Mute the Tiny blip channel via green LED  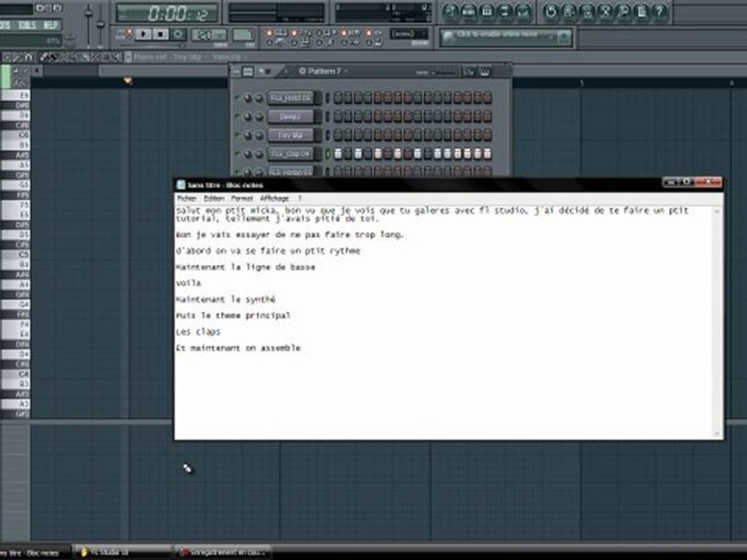237,135
